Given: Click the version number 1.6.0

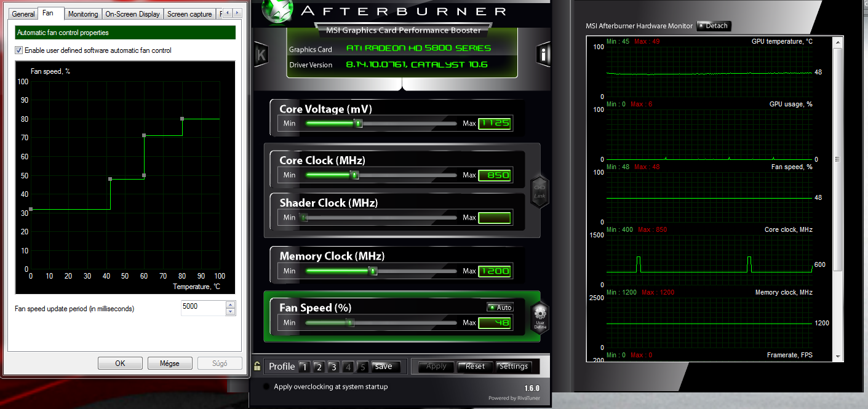Looking at the screenshot, I should coord(532,388).
